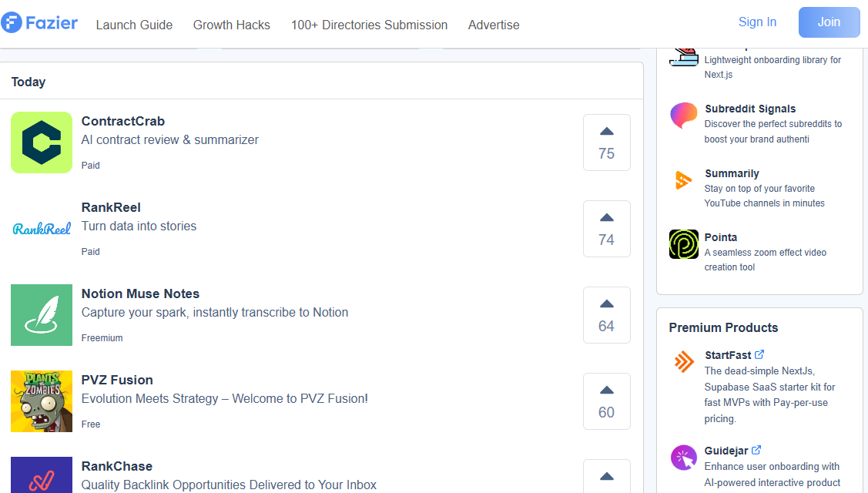Click the 'Turn data into stories' description
The height and width of the screenshot is (493, 868).
pyautogui.click(x=139, y=226)
